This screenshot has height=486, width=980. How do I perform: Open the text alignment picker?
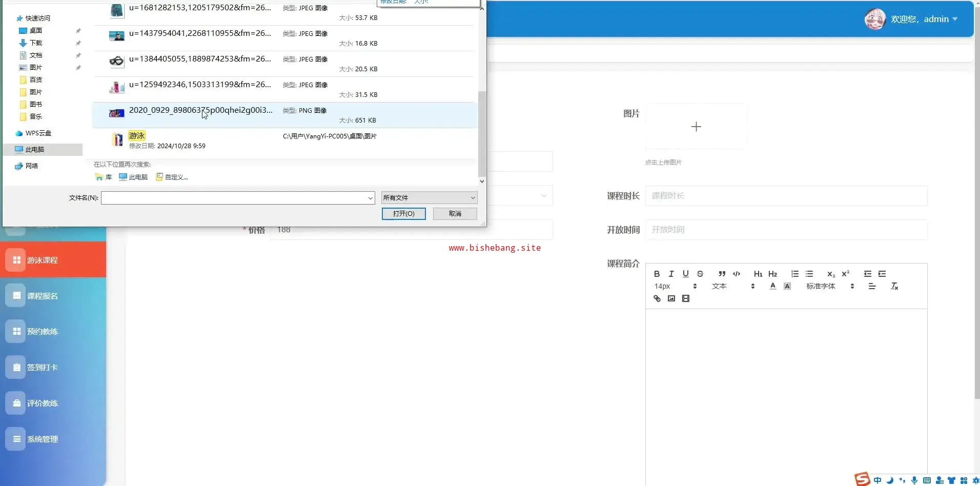[x=872, y=286]
